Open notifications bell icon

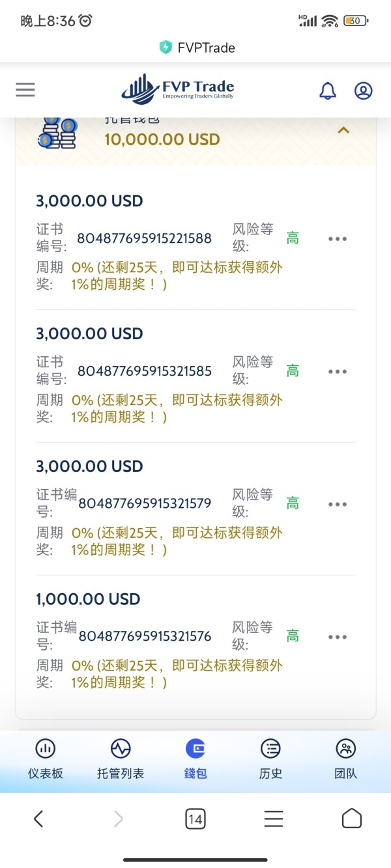328,91
